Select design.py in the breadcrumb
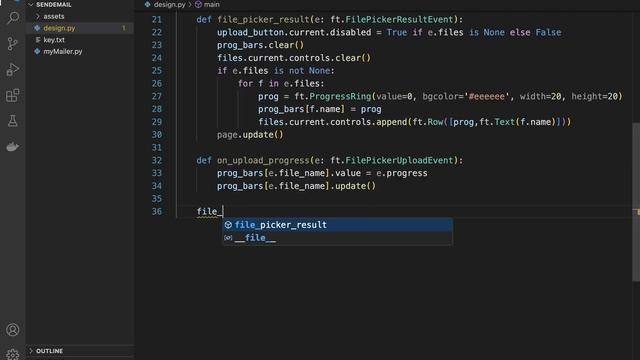Image resolution: width=640 pixels, height=360 pixels. (169, 4)
